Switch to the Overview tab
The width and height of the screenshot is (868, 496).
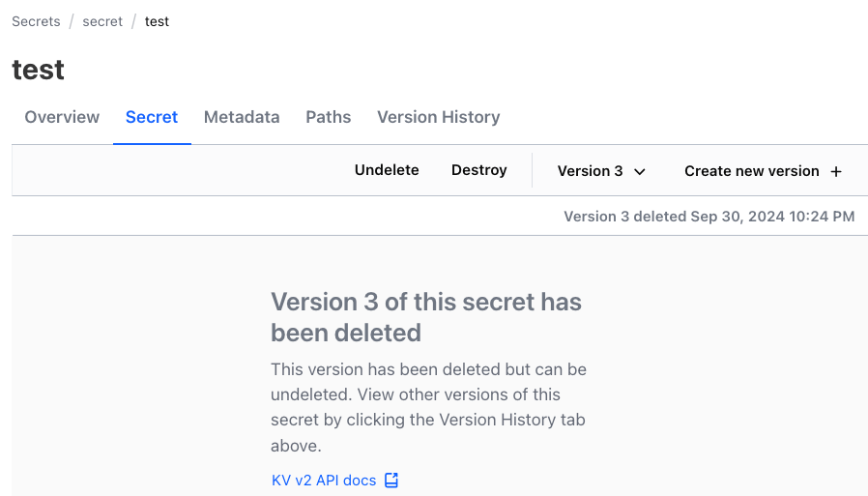[62, 117]
